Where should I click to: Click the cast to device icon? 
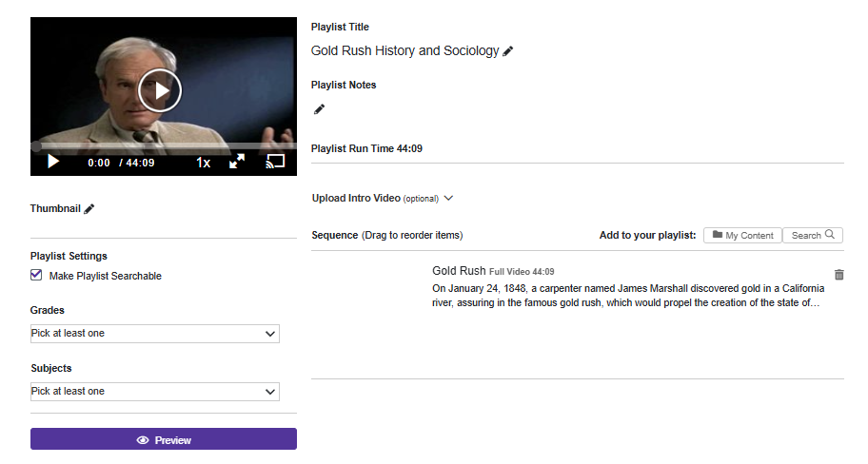(x=275, y=162)
